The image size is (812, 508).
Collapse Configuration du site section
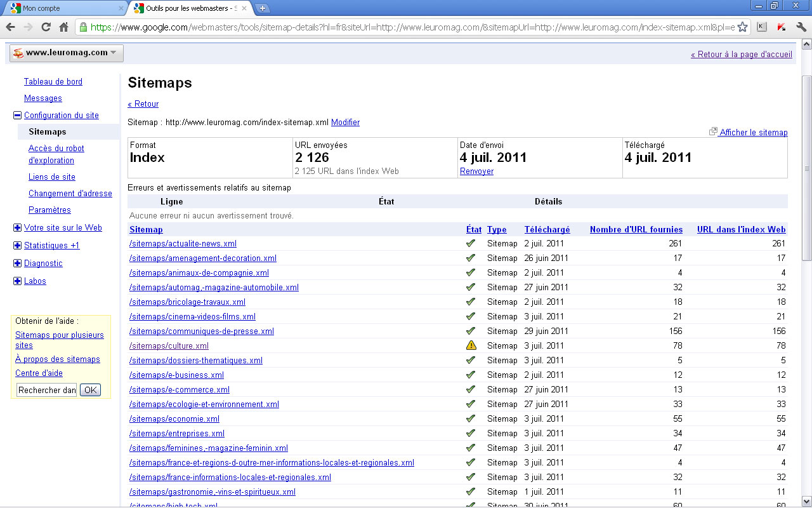click(17, 116)
